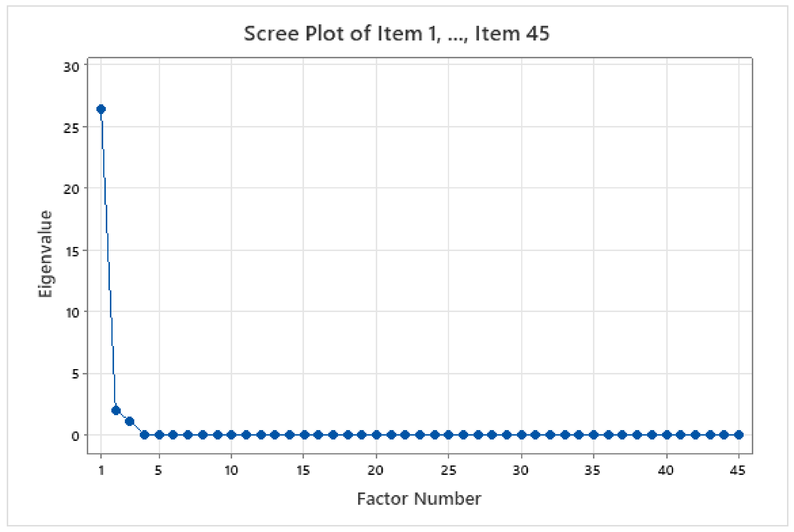Select the y-axis tick label '10'
Image resolution: width=794 pixels, height=532 pixels.
coord(72,313)
